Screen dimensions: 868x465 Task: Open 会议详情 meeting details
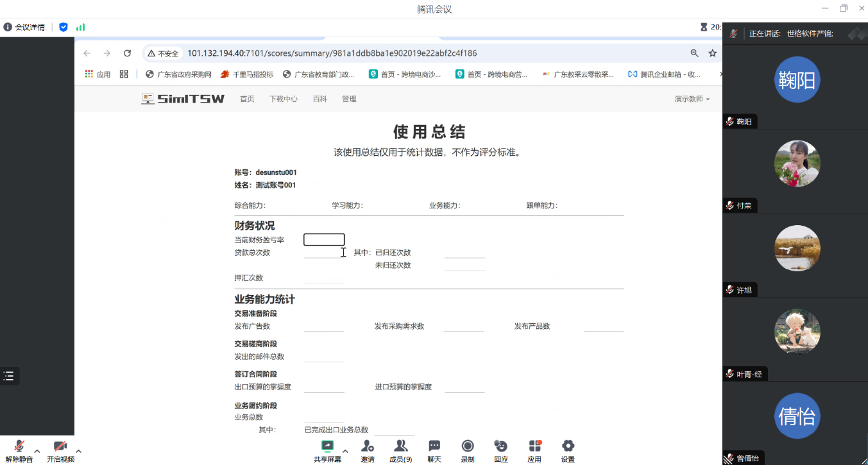click(x=24, y=27)
